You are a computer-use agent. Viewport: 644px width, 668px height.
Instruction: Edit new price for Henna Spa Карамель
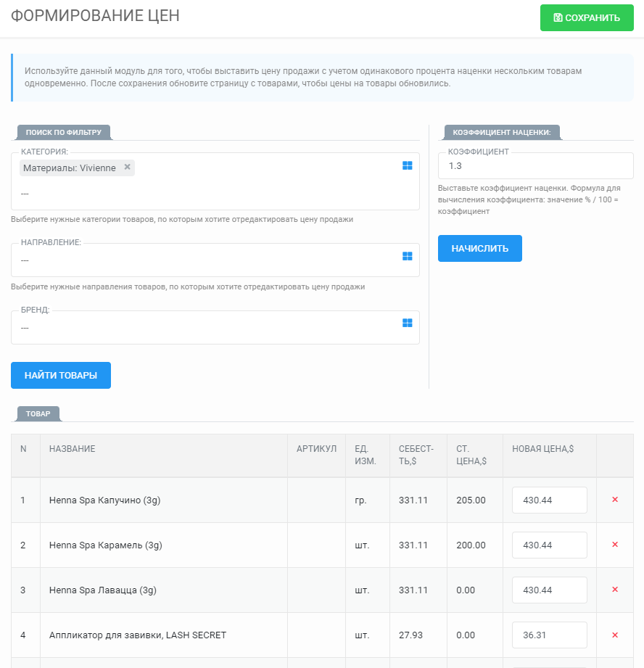(x=550, y=545)
